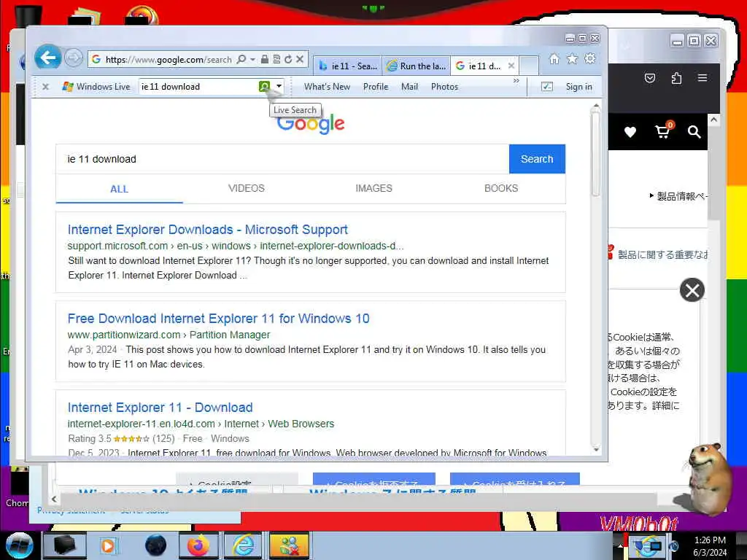This screenshot has height=560, width=747.
Task: Expand the Live Search options dropdown
Action: (279, 86)
